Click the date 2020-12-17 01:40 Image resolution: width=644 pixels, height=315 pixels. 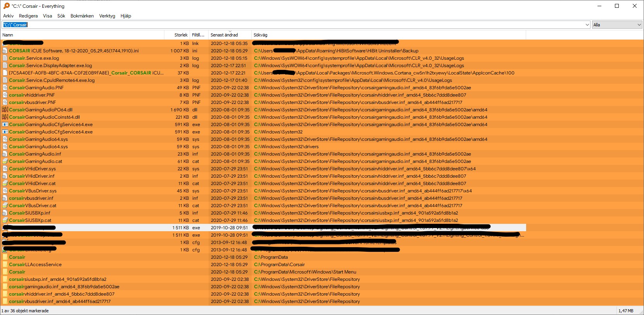229,80
